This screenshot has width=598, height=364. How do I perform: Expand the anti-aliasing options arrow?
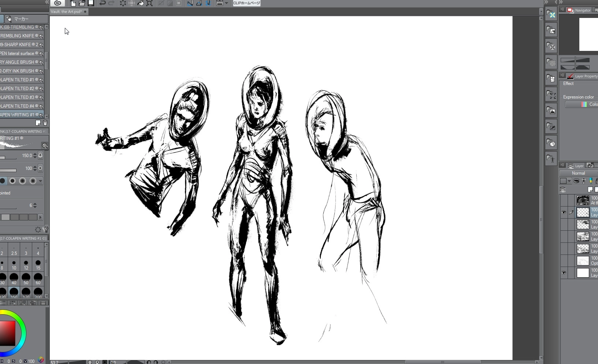(40, 181)
